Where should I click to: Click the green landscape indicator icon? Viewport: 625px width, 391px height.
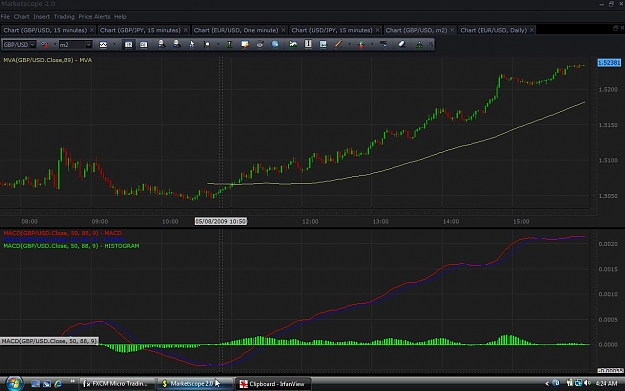coord(293,44)
